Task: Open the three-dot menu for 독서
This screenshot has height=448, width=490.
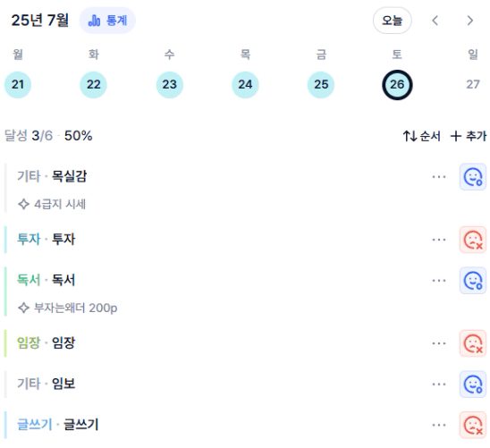Action: coord(439,281)
